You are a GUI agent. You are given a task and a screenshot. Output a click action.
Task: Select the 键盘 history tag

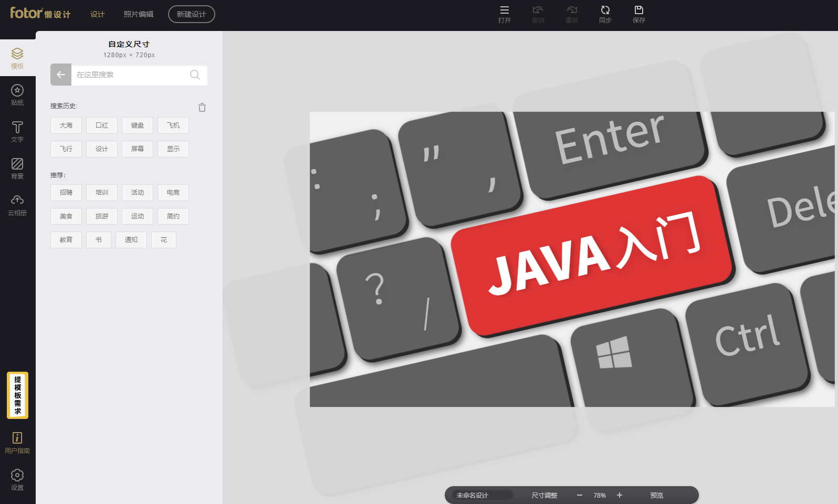(x=138, y=125)
